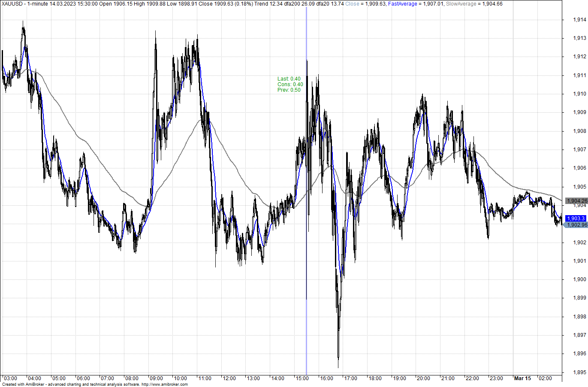This screenshot has height=387, width=588.
Task: Click 'Created with AmiBroker' footer text
Action: pyautogui.click(x=24, y=384)
